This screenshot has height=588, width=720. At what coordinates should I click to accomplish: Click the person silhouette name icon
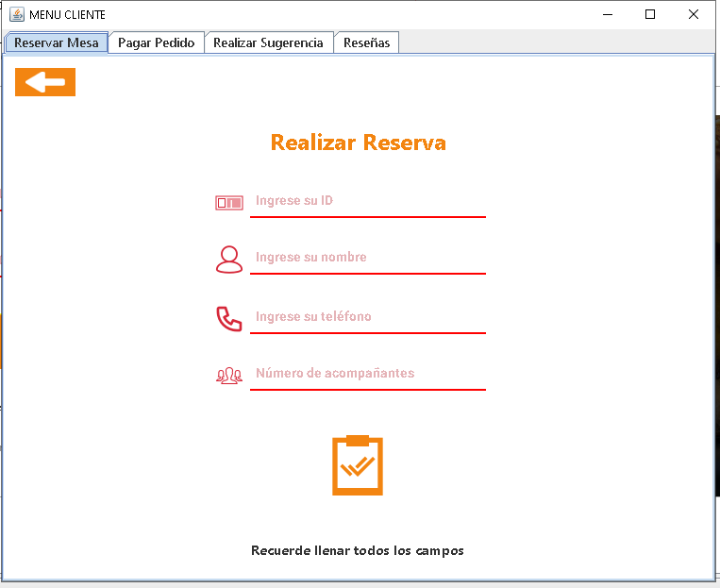click(229, 260)
